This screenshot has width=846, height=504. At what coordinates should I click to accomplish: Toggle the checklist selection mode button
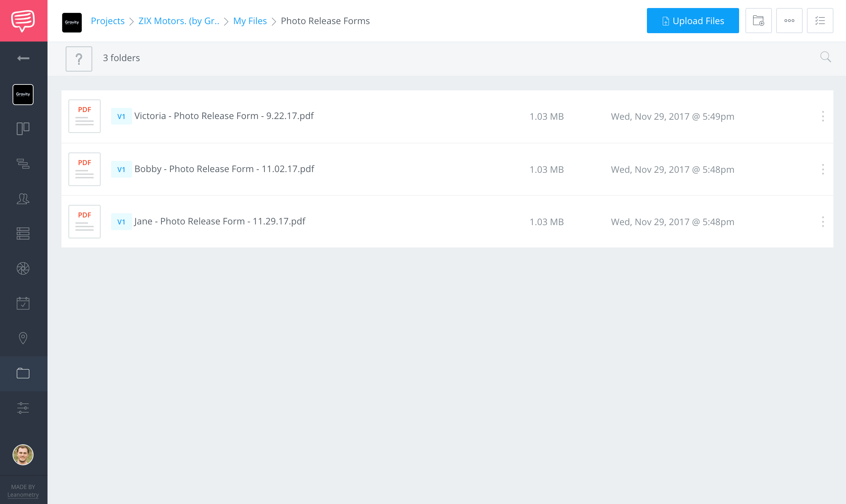pyautogui.click(x=820, y=21)
